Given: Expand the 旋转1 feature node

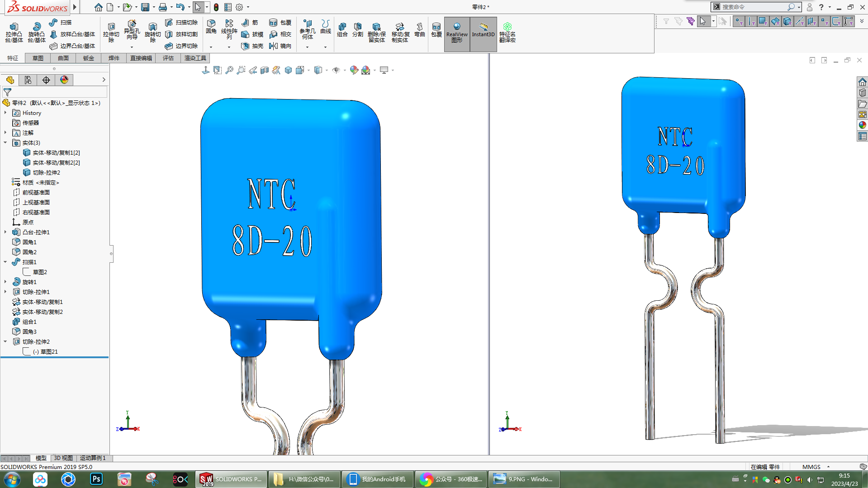Looking at the screenshot, I should (5, 282).
